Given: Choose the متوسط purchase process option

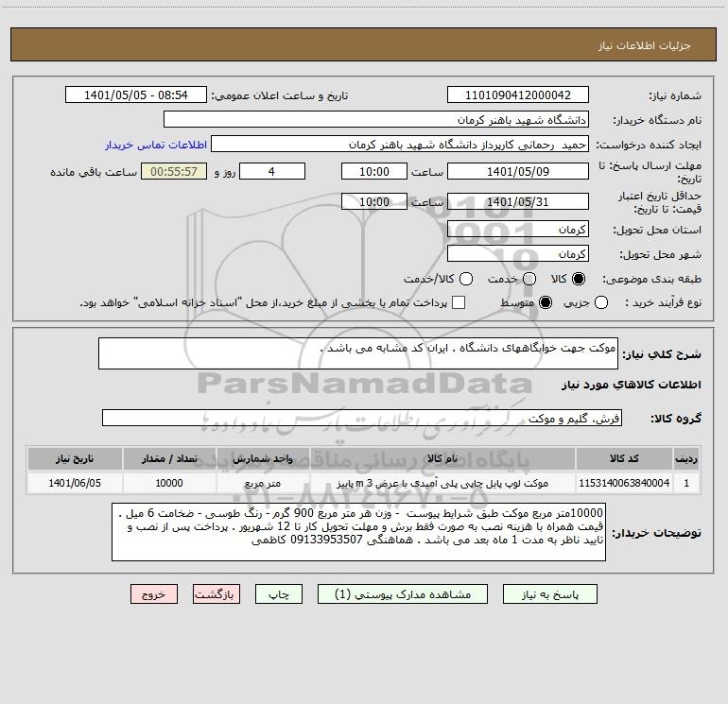Looking at the screenshot, I should [546, 302].
